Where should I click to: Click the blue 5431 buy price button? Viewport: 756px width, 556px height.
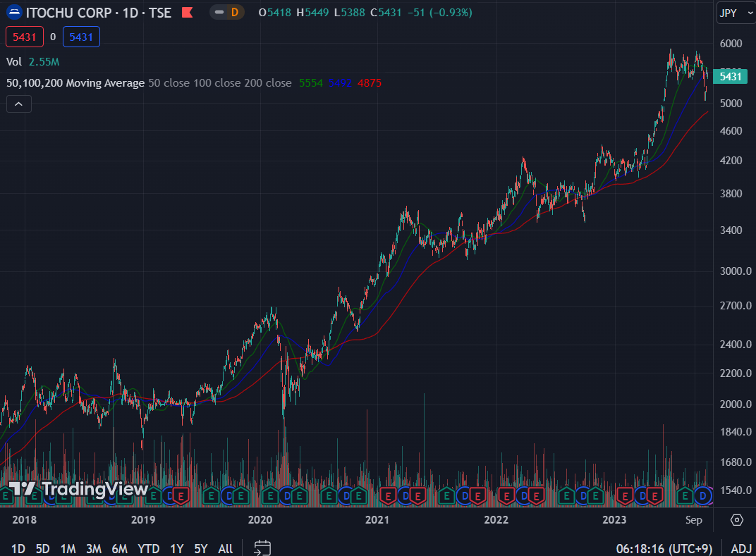81,37
